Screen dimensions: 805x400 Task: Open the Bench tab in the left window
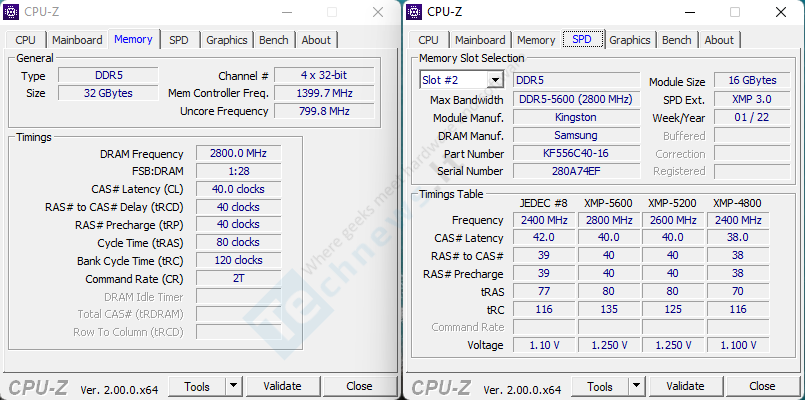274,40
